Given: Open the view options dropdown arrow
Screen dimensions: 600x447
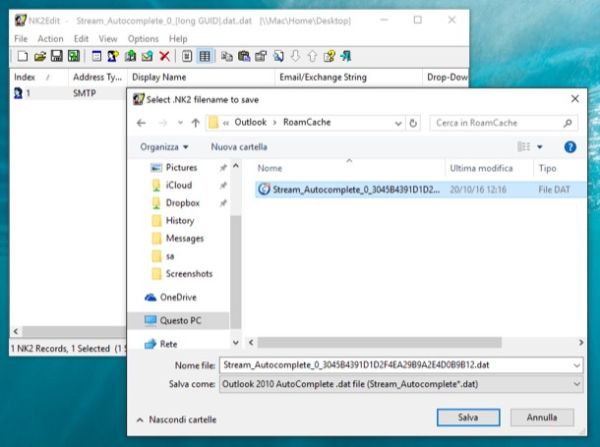Looking at the screenshot, I should point(541,146).
